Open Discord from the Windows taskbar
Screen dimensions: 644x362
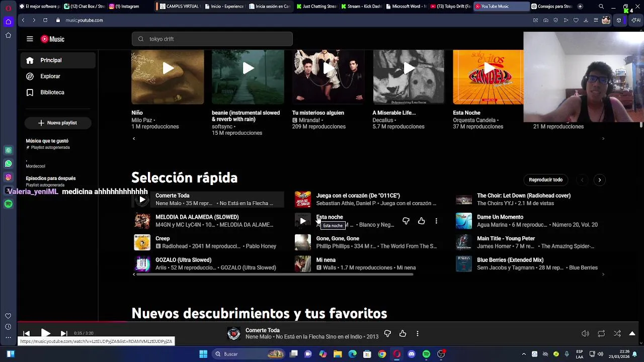pyautogui.click(x=412, y=354)
